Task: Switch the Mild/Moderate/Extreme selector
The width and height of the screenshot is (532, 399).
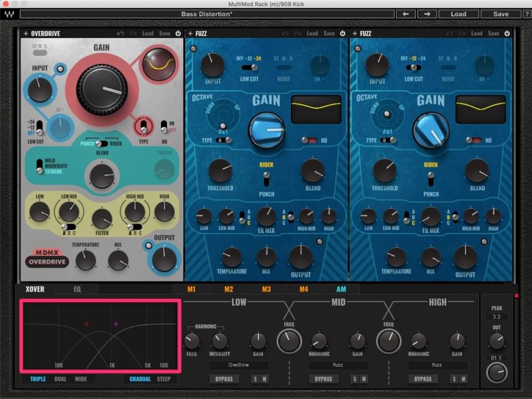Action: coord(40,167)
